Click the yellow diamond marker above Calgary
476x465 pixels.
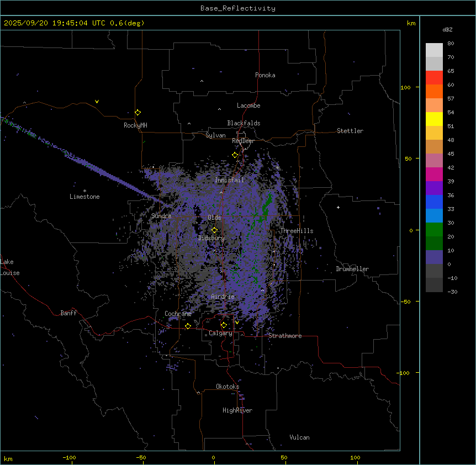(x=224, y=325)
